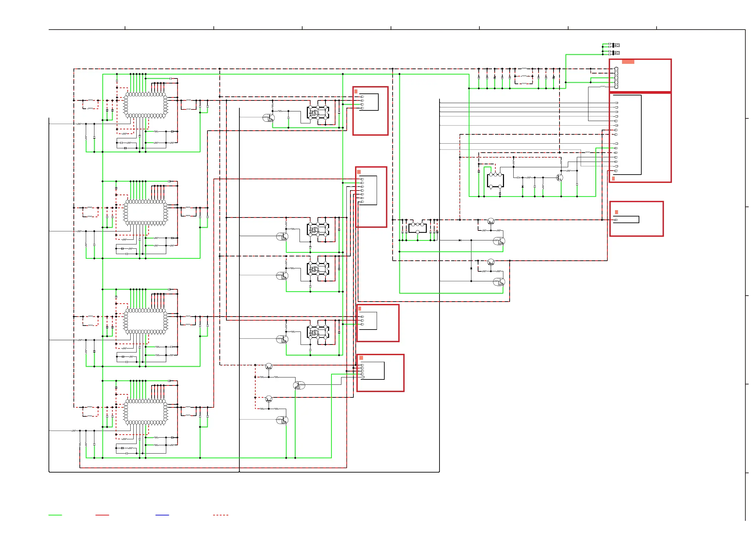Select the dashed red line sample in the legend
754x560 pixels.
tap(221, 515)
